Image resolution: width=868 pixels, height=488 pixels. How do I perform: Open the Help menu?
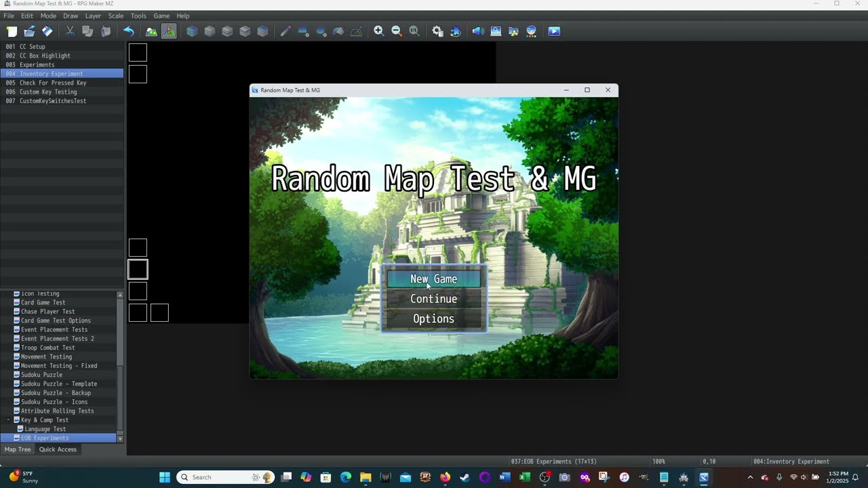tap(183, 16)
